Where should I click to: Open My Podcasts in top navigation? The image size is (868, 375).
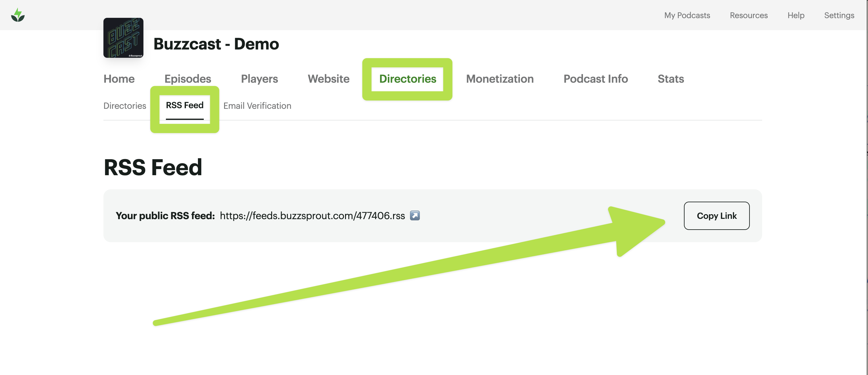pyautogui.click(x=687, y=15)
